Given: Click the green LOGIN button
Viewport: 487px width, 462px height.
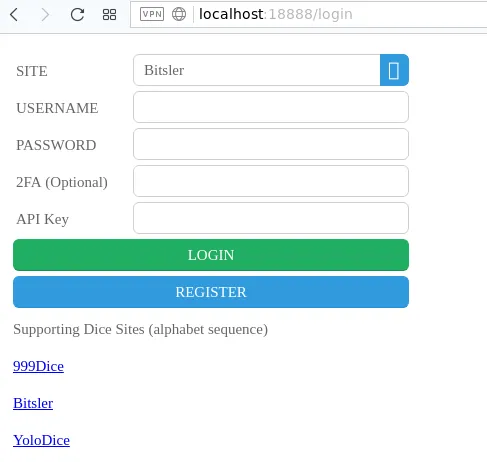Looking at the screenshot, I should 211,255.
